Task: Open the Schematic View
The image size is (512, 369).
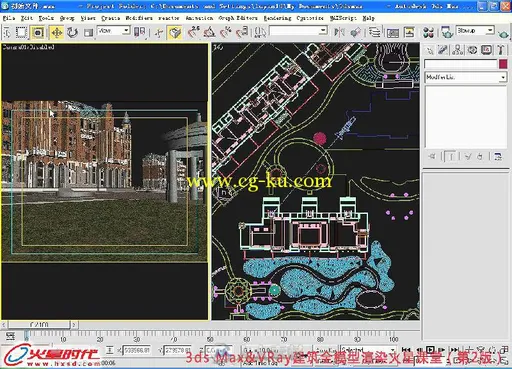Action: click(x=409, y=32)
